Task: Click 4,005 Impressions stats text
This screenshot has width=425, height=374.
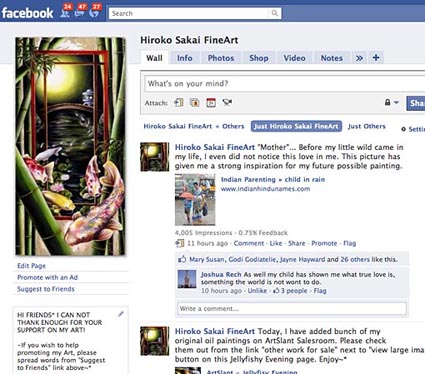Action: coord(203,233)
